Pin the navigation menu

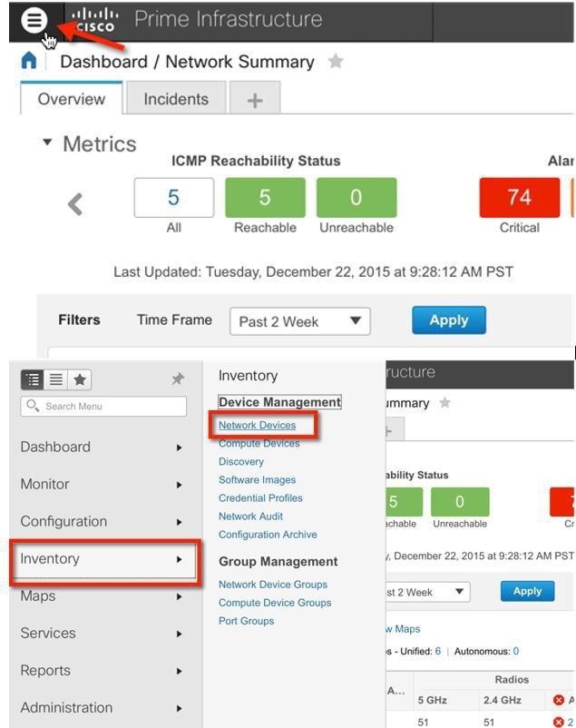pyautogui.click(x=177, y=379)
